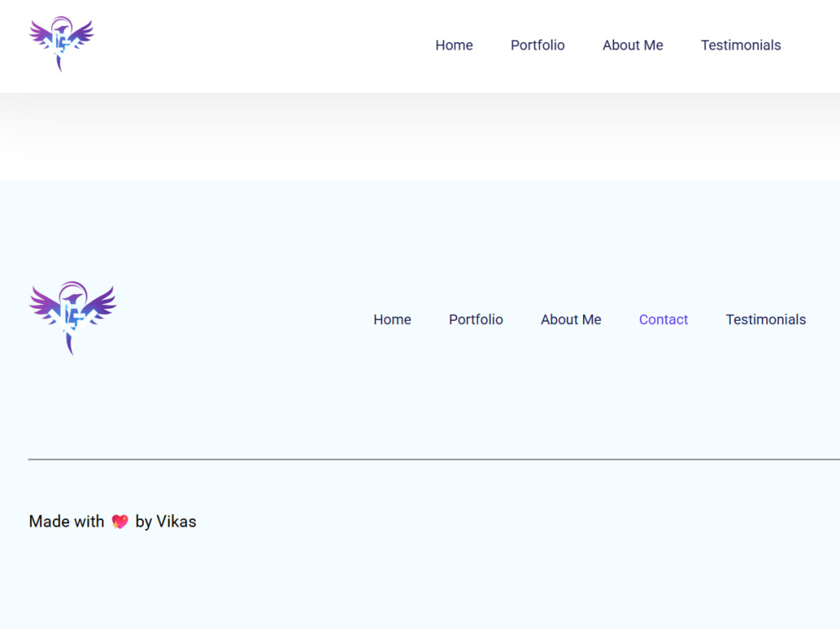
Task: Click the 'by Vikas' credit text
Action: [x=165, y=522]
